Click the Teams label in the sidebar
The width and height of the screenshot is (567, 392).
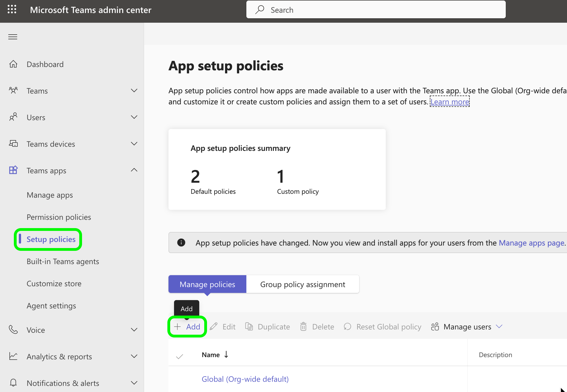pos(37,91)
